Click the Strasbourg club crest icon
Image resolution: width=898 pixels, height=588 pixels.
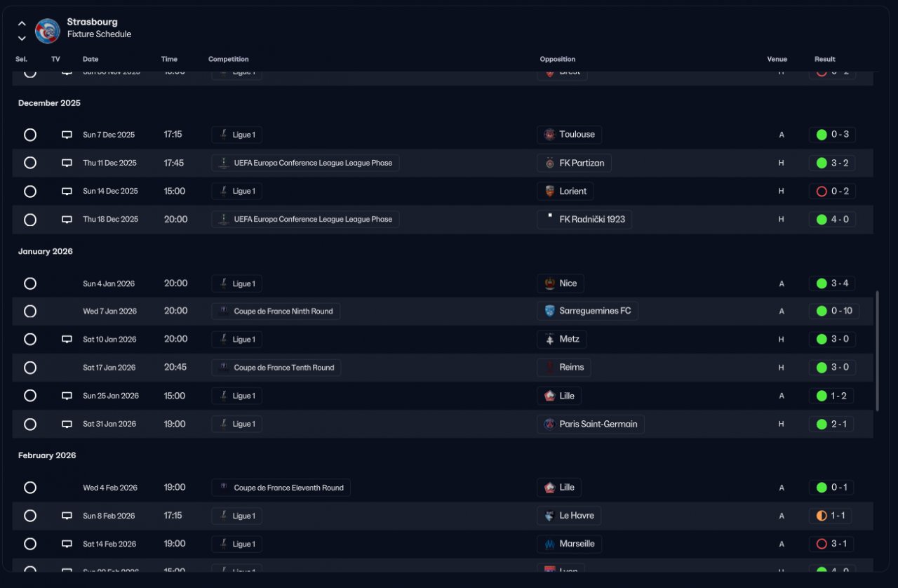[47, 30]
